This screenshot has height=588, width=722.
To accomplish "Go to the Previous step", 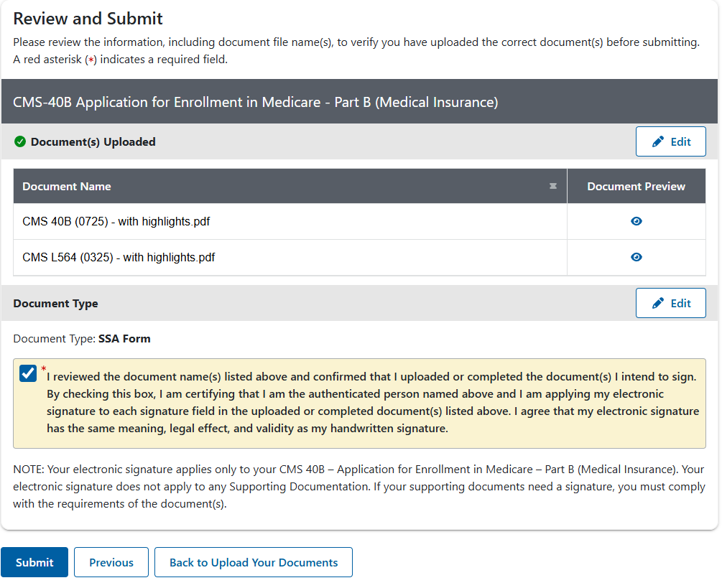I will pyautogui.click(x=111, y=563).
